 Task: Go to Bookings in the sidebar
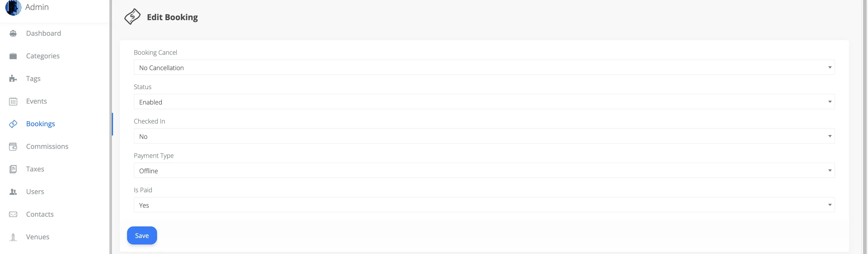[40, 124]
